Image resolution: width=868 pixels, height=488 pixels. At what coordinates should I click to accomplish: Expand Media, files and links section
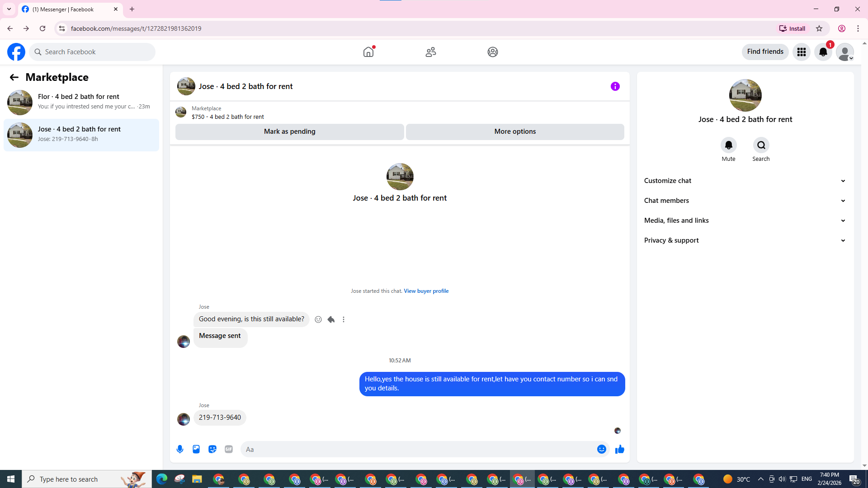[745, 221]
